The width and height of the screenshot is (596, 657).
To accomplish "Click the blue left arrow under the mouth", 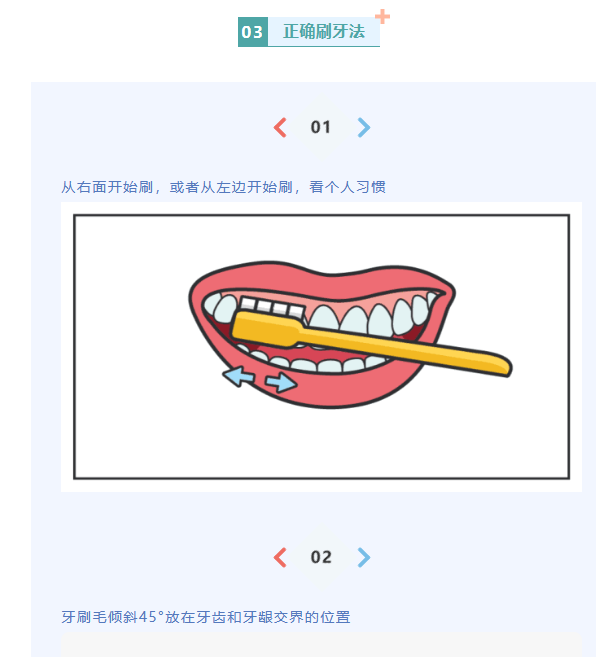I will 238,376.
